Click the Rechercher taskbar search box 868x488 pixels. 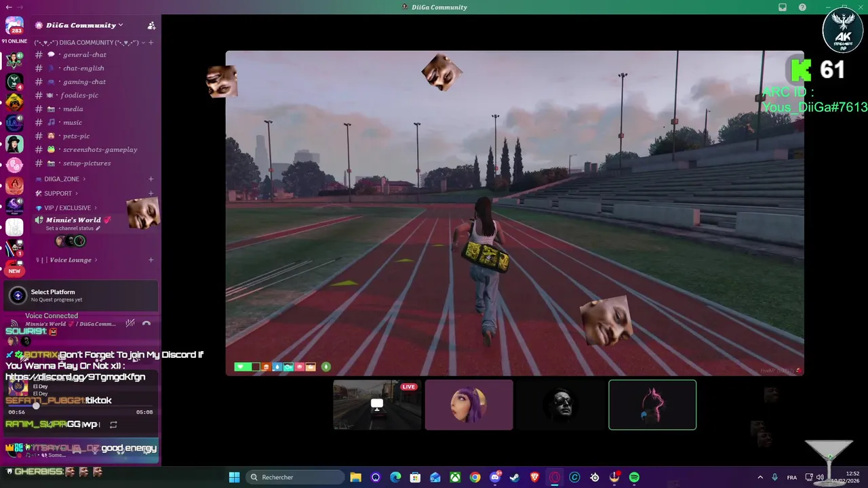pos(296,477)
